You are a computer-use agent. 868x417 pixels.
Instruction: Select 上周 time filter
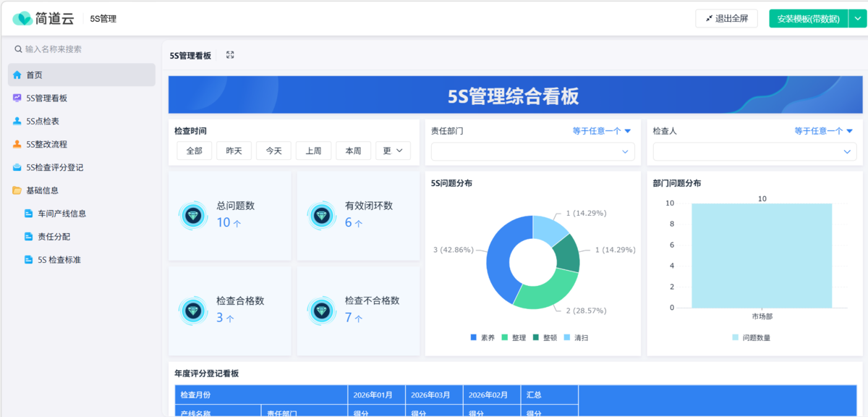tap(313, 151)
